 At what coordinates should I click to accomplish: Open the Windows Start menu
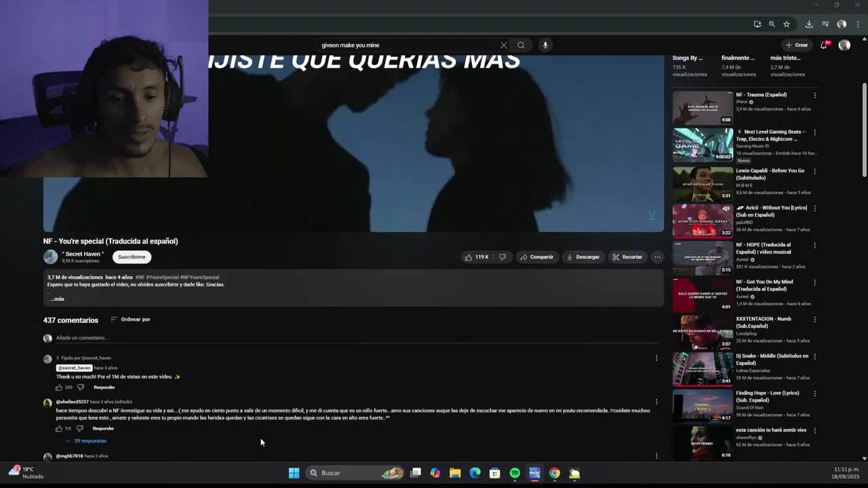click(294, 473)
